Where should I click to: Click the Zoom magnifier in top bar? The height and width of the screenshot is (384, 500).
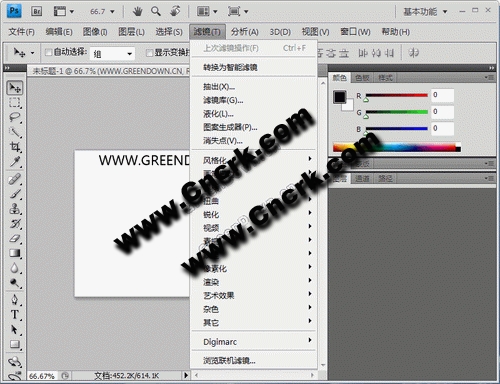click(x=156, y=12)
